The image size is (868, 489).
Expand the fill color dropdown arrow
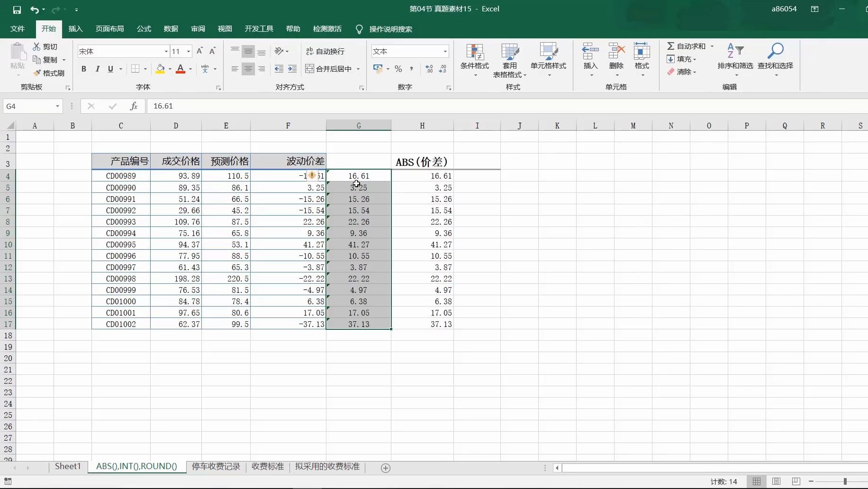click(170, 69)
